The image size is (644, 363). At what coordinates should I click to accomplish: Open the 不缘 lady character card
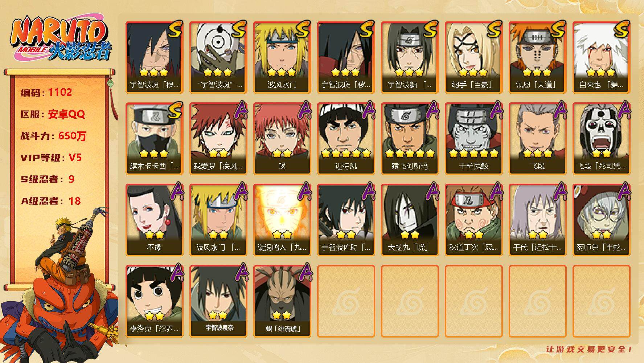pos(154,220)
